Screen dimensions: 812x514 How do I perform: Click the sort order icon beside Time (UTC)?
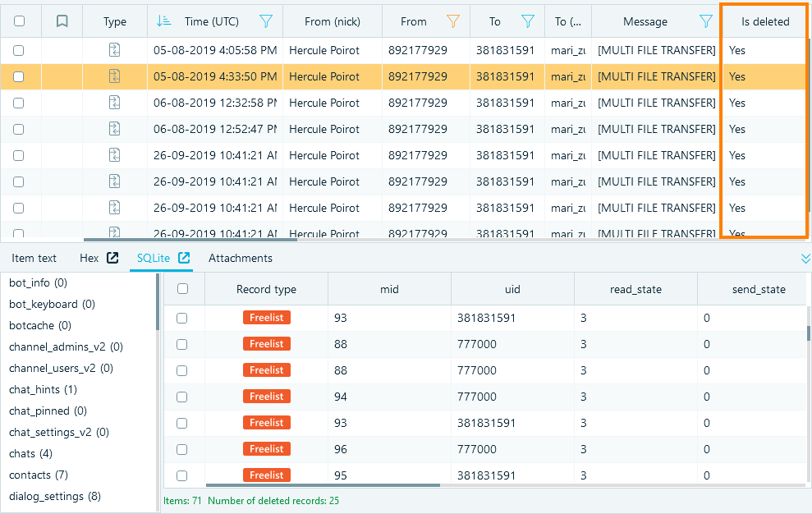click(x=163, y=21)
